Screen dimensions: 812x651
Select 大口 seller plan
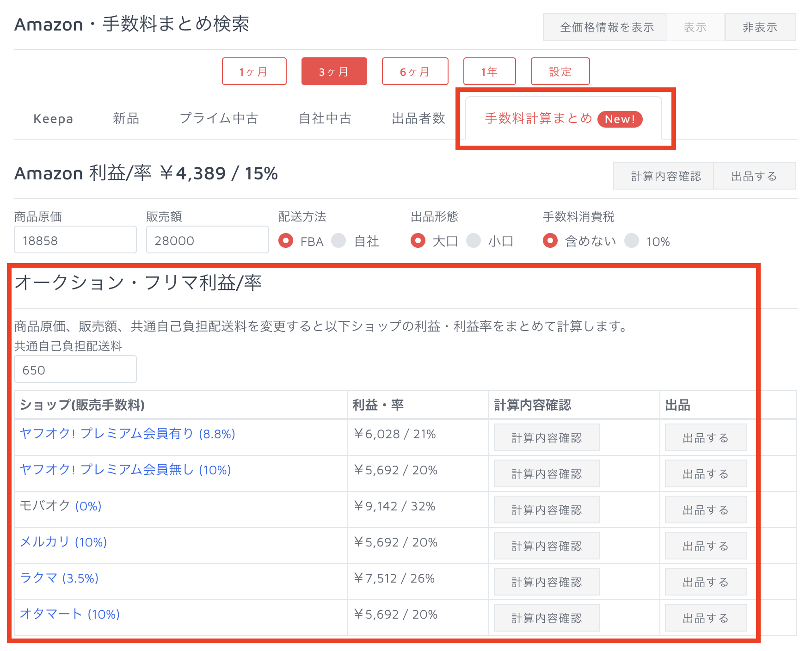[418, 240]
